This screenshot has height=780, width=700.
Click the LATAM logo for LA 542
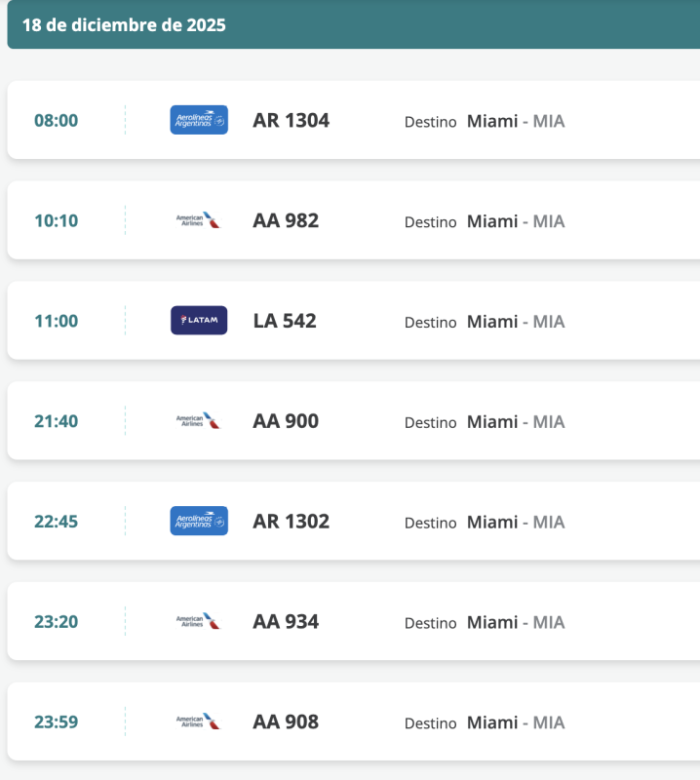[x=199, y=321]
